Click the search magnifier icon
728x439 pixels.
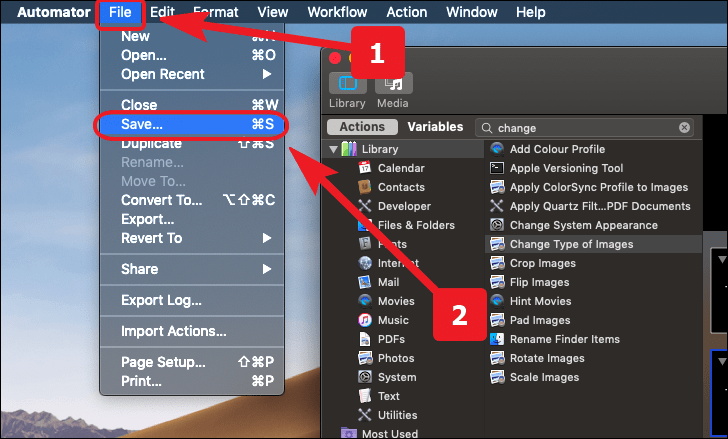tap(487, 128)
